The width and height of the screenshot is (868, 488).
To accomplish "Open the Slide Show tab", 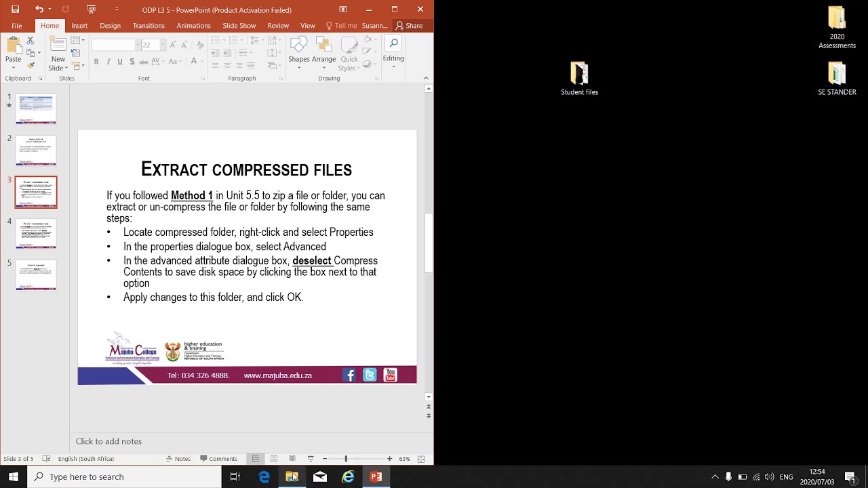I will coord(239,26).
